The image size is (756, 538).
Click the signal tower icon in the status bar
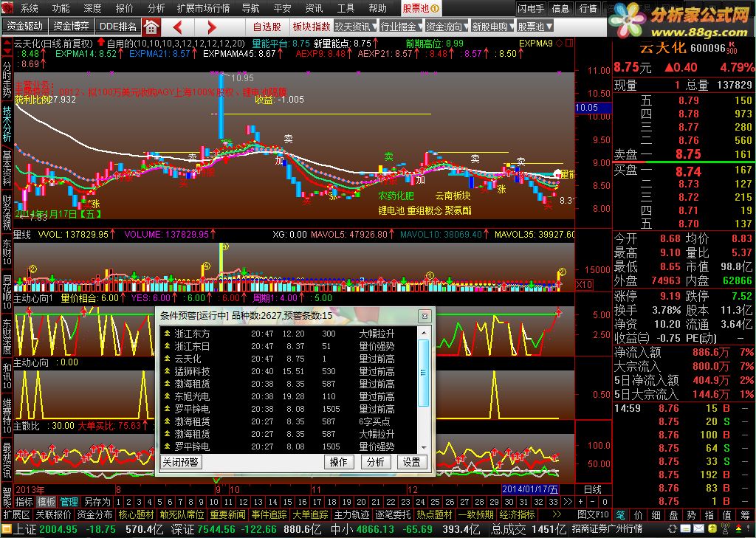coord(724,529)
